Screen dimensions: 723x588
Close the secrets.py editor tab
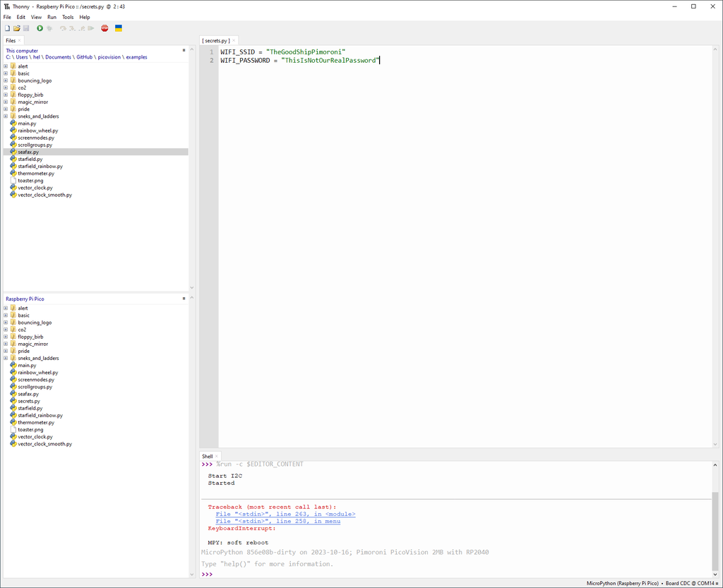click(234, 41)
